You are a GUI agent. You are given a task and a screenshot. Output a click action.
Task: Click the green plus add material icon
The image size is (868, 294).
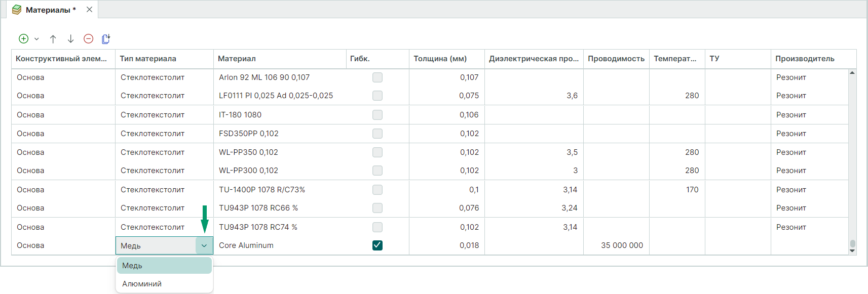(23, 39)
